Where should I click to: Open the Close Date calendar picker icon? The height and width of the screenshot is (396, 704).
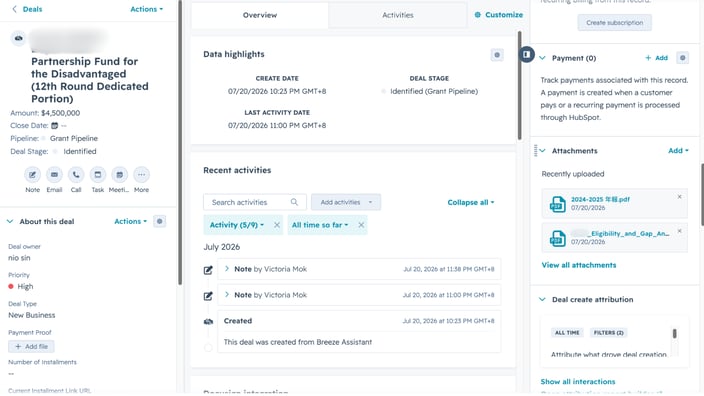coord(55,126)
